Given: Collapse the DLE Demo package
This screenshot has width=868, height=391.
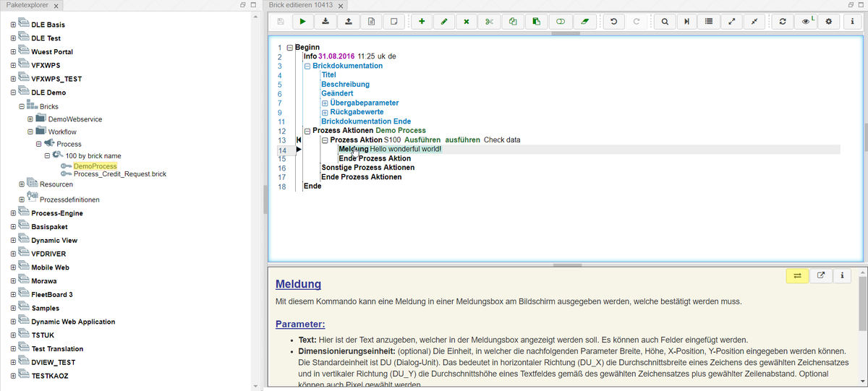Looking at the screenshot, I should pos(14,93).
